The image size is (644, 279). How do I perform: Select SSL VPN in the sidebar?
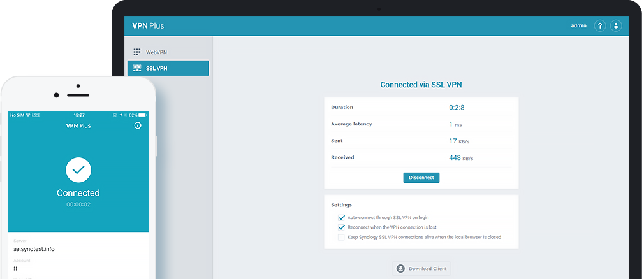click(168, 68)
